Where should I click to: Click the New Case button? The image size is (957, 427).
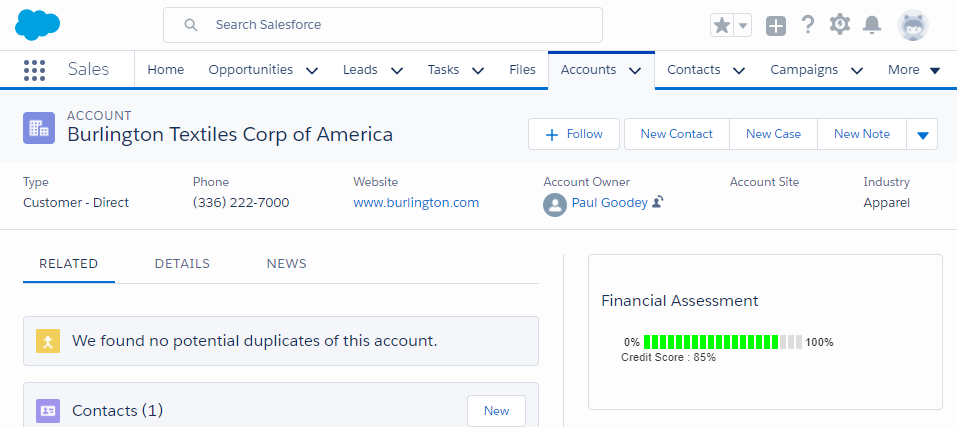(x=773, y=134)
